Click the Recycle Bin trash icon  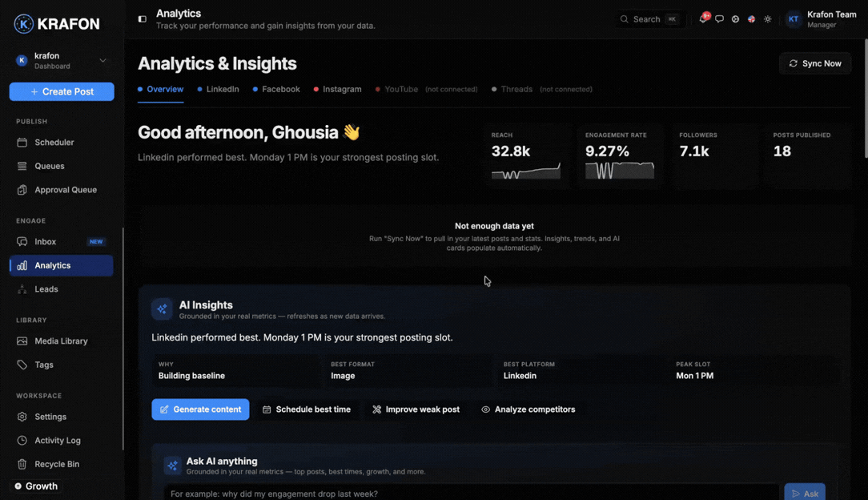coord(22,464)
